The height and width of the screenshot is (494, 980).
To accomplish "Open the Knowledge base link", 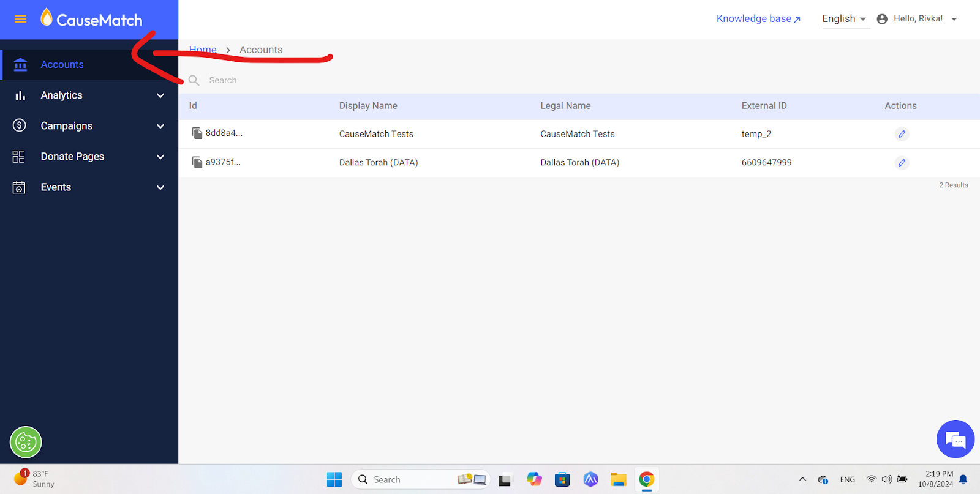I will coord(758,19).
